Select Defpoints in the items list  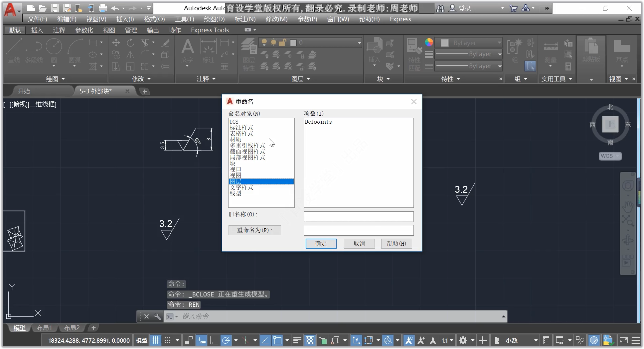click(x=318, y=122)
